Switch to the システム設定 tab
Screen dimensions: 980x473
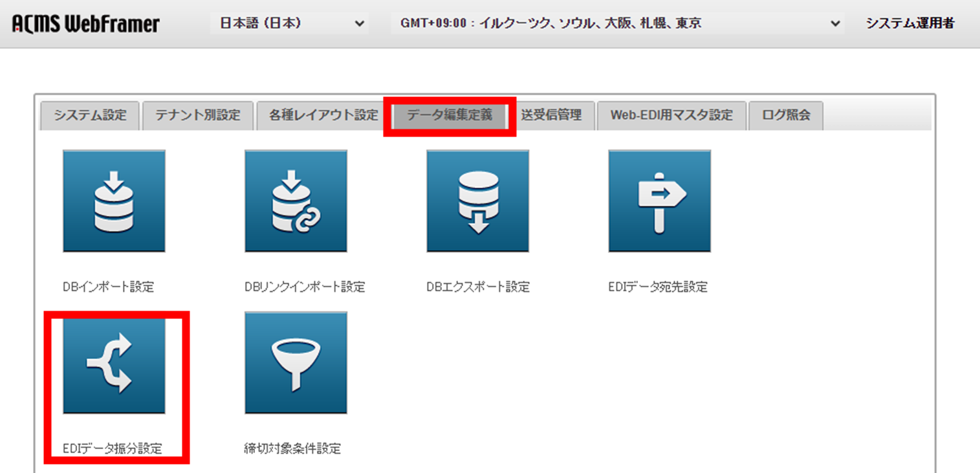pyautogui.click(x=89, y=115)
